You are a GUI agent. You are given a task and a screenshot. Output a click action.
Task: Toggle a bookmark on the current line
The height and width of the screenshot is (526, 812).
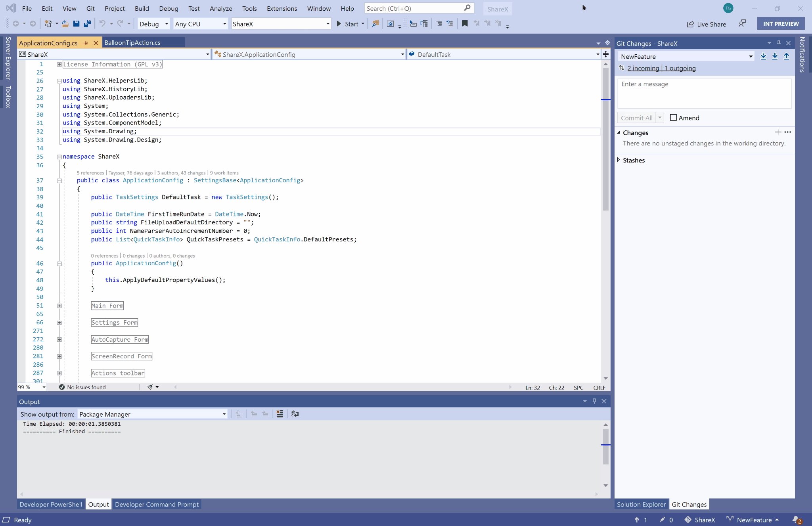465,23
